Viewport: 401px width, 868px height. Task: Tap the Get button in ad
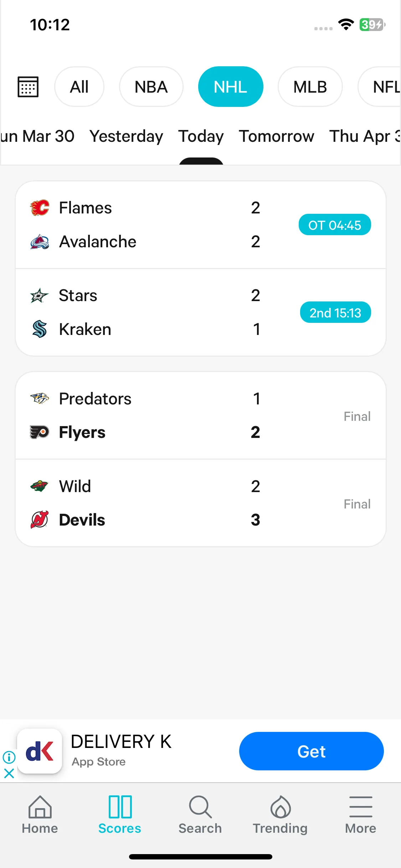click(x=312, y=751)
